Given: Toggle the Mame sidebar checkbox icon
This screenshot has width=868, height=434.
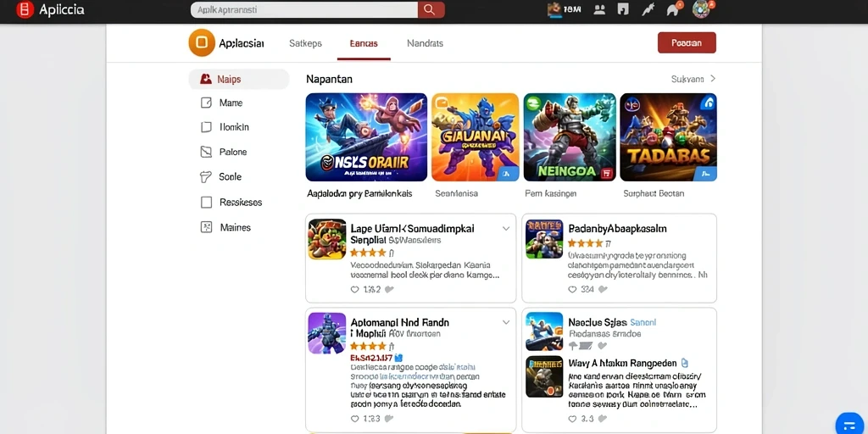Looking at the screenshot, I should point(206,103).
